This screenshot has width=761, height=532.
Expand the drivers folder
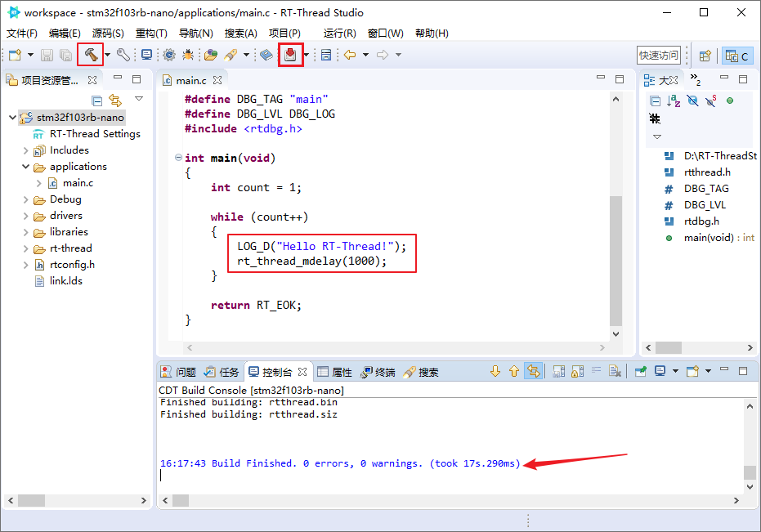click(x=25, y=216)
